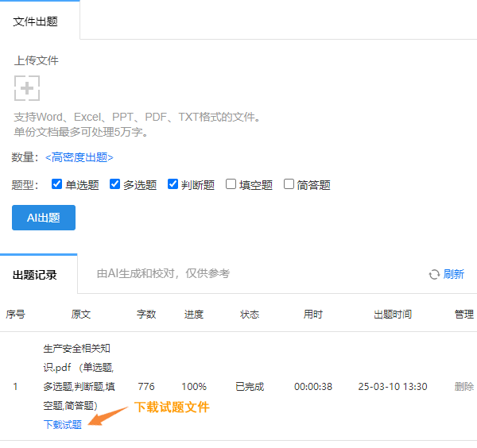Switch to the 文件出题 tab
This screenshot has height=448, width=477.
pyautogui.click(x=36, y=21)
